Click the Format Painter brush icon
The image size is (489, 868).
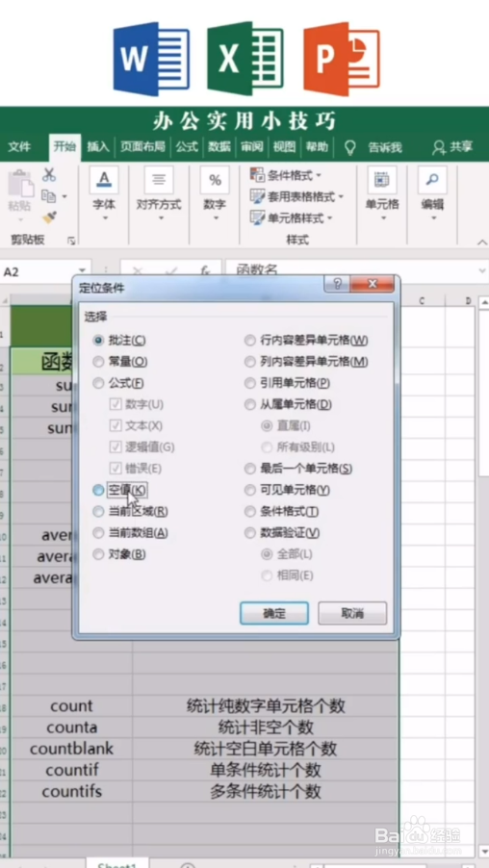pyautogui.click(x=49, y=217)
